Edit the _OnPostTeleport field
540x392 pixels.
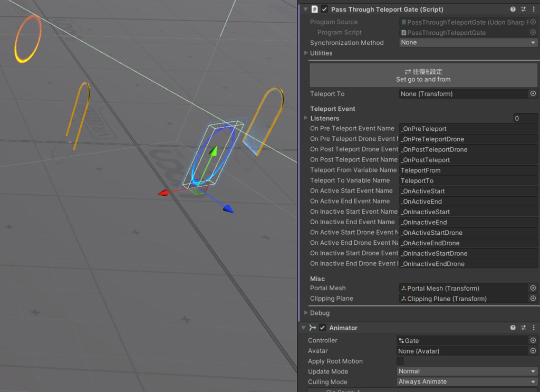coord(468,159)
